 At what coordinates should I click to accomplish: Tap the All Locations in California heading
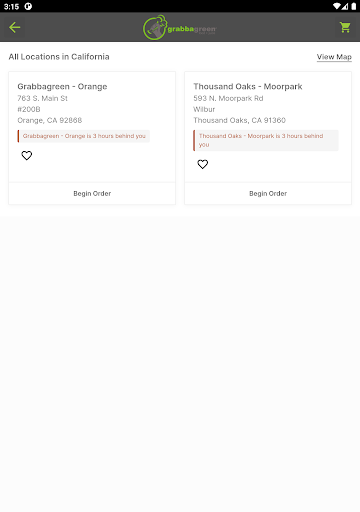tap(59, 57)
